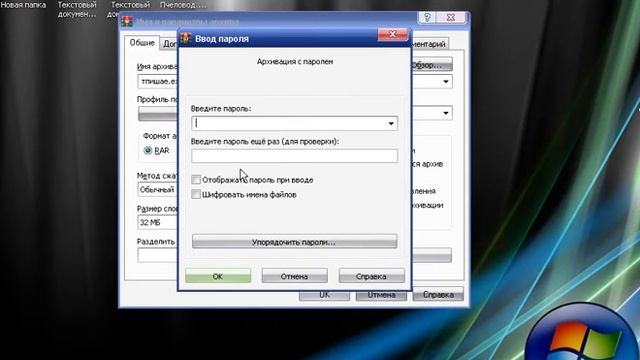This screenshot has width=640, height=360.
Task: Click Отмена button in archive window
Action: 381,295
